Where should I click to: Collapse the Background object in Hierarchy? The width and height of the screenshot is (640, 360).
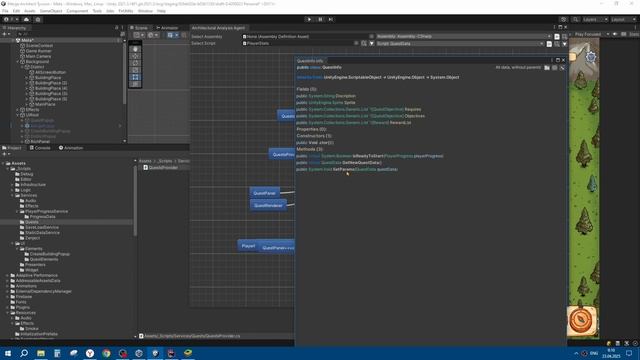click(18, 62)
